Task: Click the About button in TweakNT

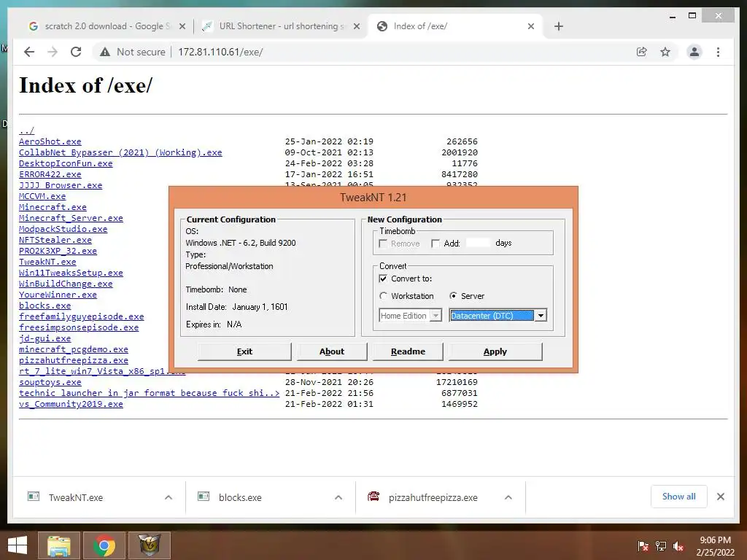Action: [x=332, y=351]
